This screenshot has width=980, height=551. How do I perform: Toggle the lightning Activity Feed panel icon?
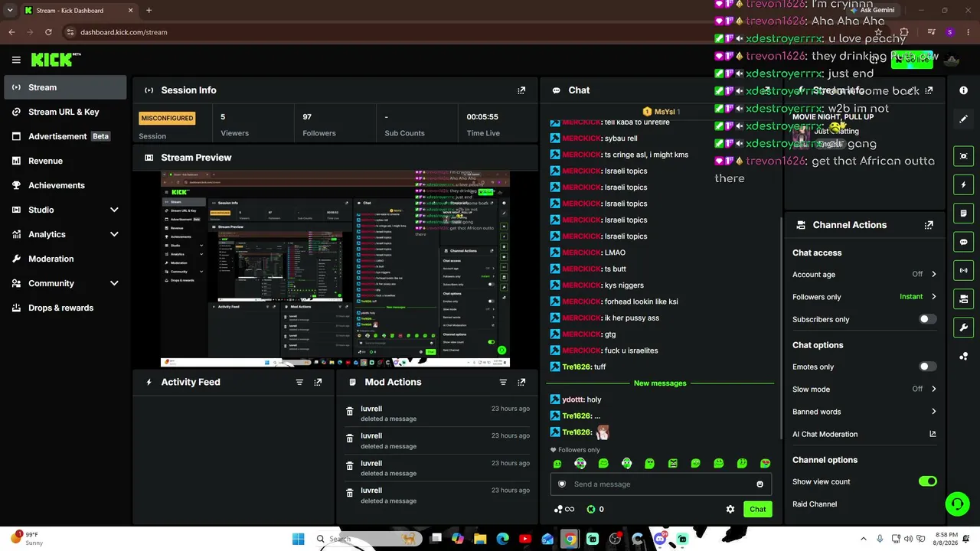[x=963, y=184]
